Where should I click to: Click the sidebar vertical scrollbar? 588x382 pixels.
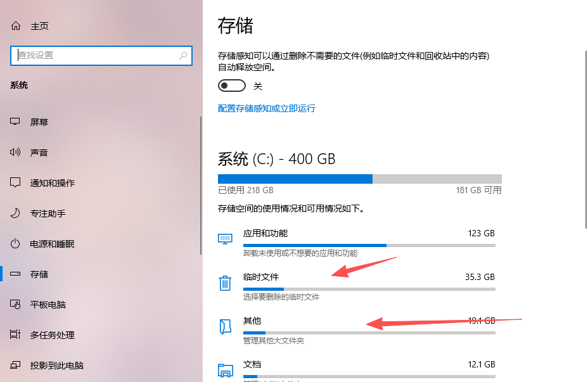tap(201, 184)
